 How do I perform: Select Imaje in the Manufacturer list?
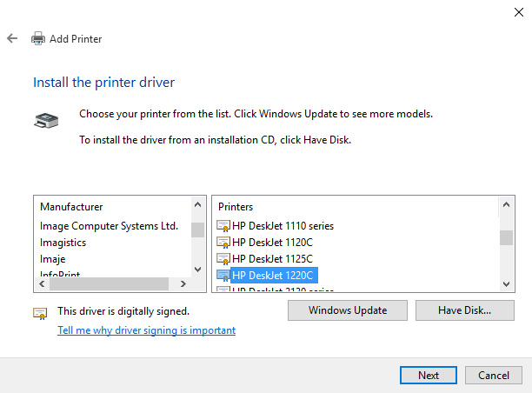[52, 259]
